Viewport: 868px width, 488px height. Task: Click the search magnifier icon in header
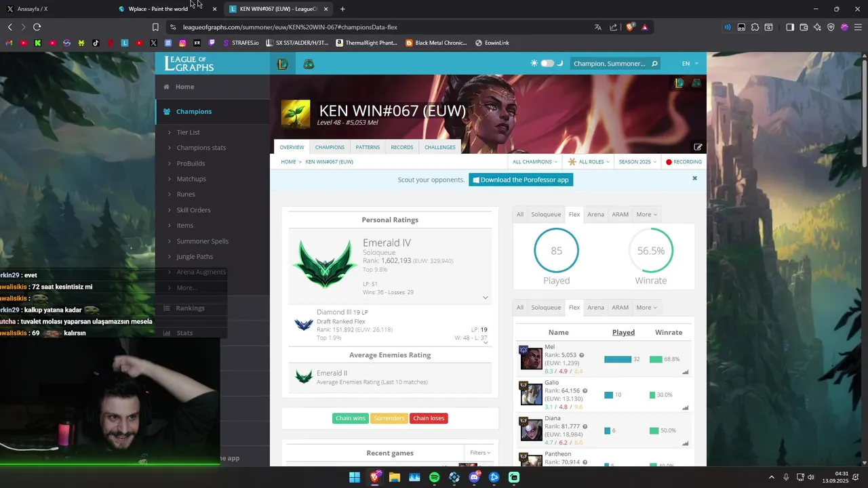(x=654, y=64)
